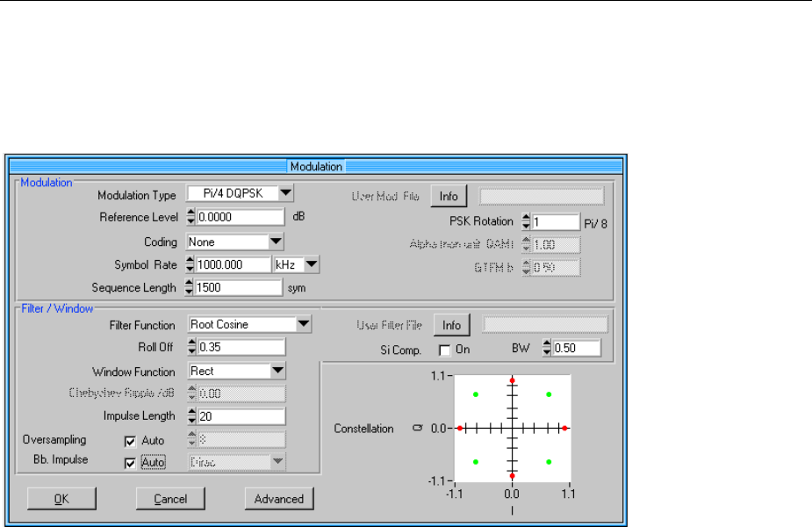Click the "dB" unit label next to Reference Level
This screenshot has height=527, width=812.
point(298,217)
